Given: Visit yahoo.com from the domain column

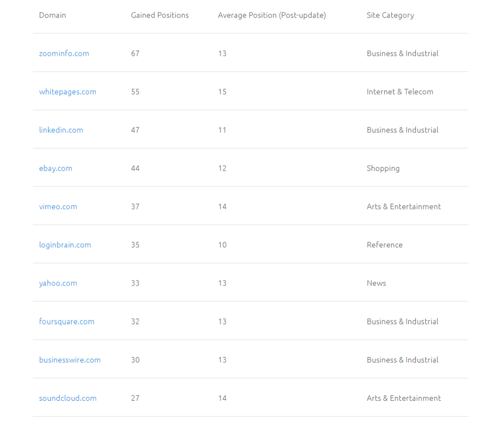Looking at the screenshot, I should (58, 283).
